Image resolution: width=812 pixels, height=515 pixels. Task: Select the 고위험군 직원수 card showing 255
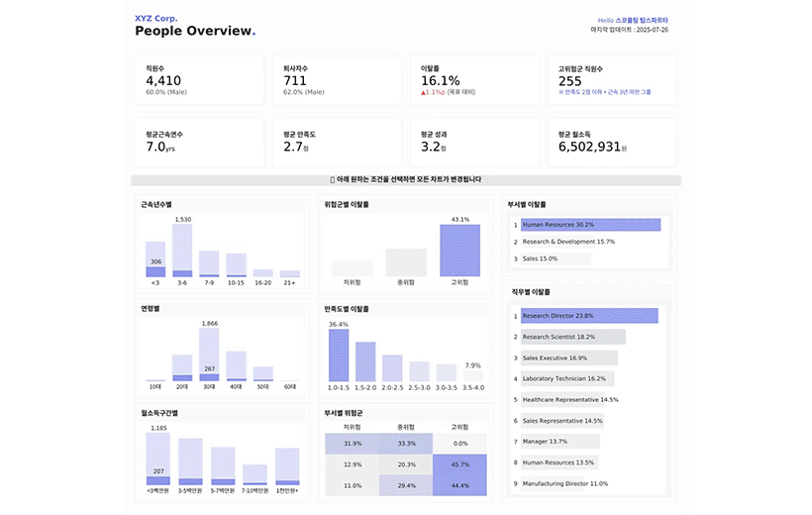point(612,80)
